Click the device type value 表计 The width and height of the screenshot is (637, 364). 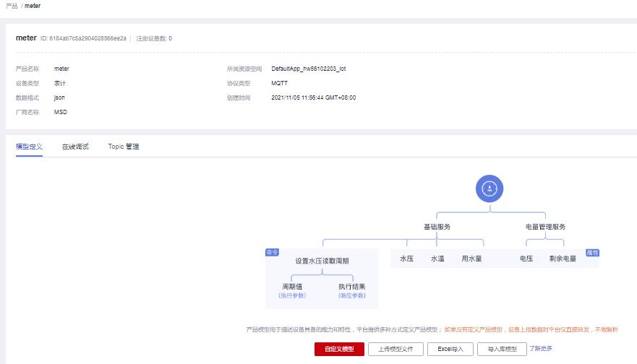(60, 83)
